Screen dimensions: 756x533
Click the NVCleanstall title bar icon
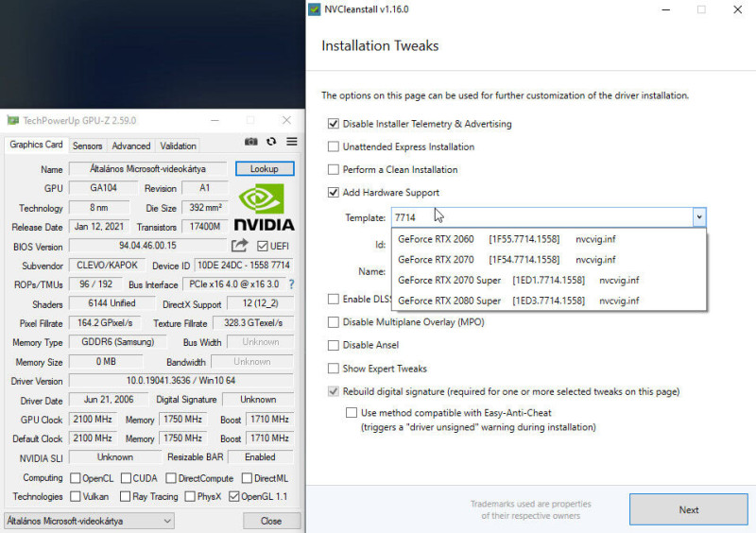pyautogui.click(x=315, y=9)
